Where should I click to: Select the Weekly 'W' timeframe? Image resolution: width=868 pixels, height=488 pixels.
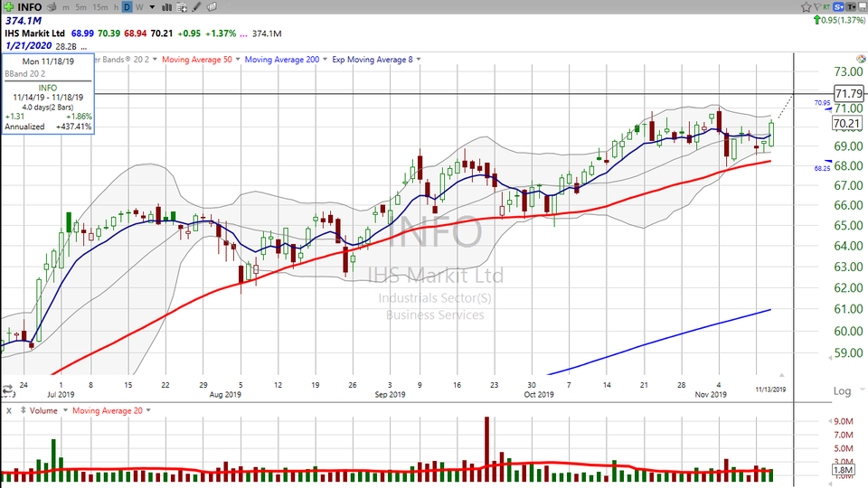pos(139,8)
